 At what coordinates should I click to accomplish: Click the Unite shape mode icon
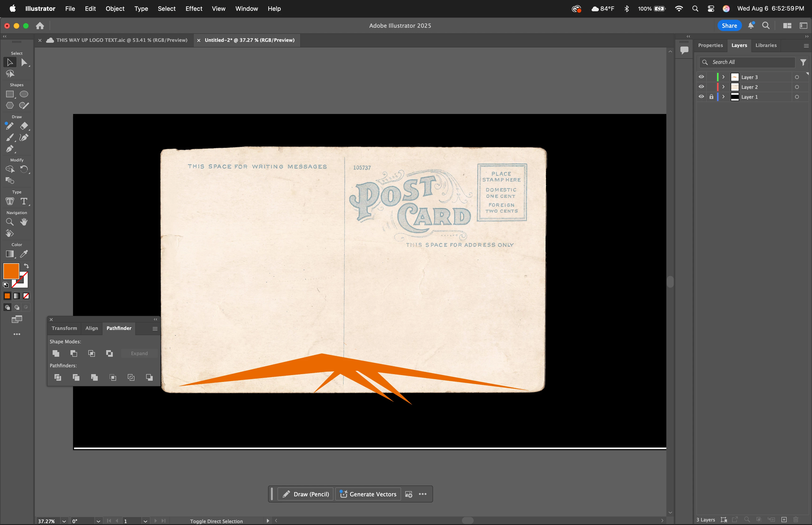(x=56, y=353)
